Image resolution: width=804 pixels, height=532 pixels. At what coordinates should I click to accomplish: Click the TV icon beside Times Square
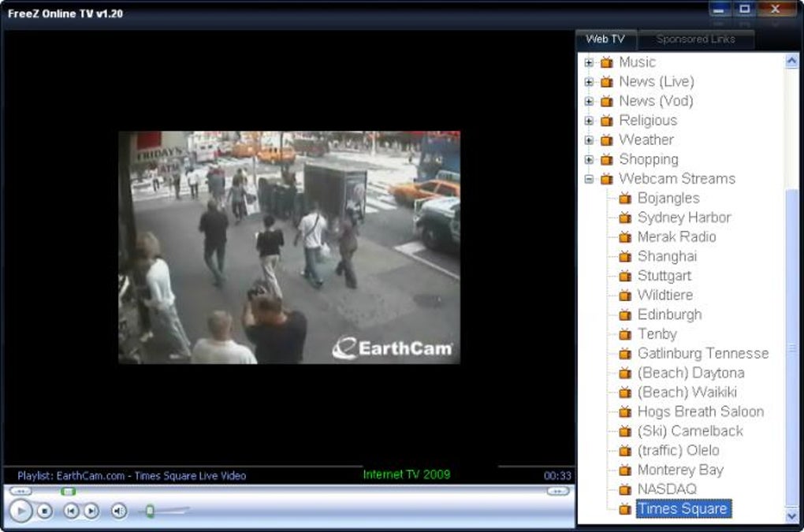(x=625, y=509)
